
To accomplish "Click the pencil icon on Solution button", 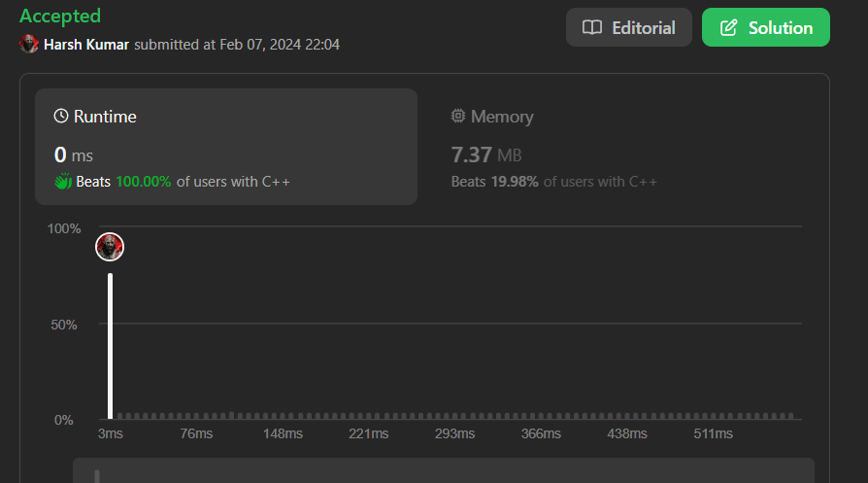I will 728,27.
